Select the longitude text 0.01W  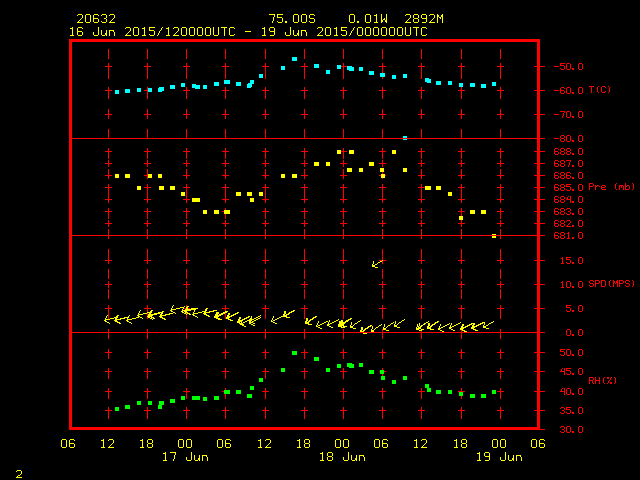click(x=367, y=19)
